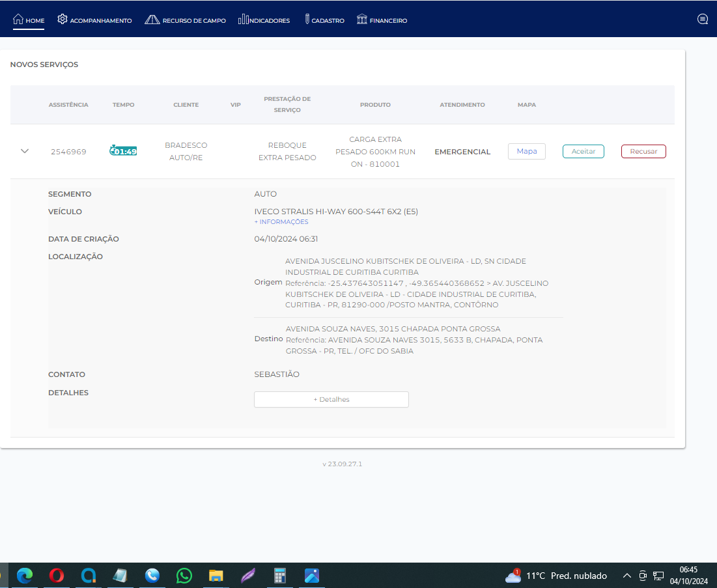Refuse the service with Recusar button
Viewport: 717px width, 588px height.
(x=643, y=151)
